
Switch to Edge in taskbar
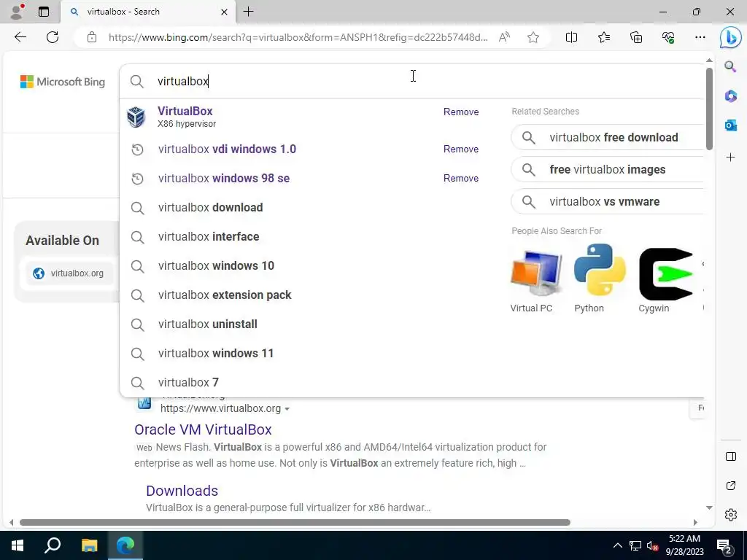tap(125, 545)
